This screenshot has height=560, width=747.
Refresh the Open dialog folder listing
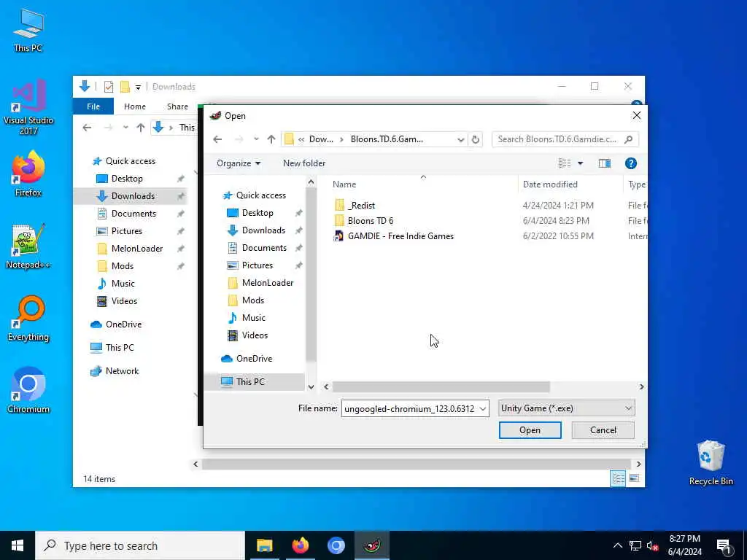coord(476,139)
